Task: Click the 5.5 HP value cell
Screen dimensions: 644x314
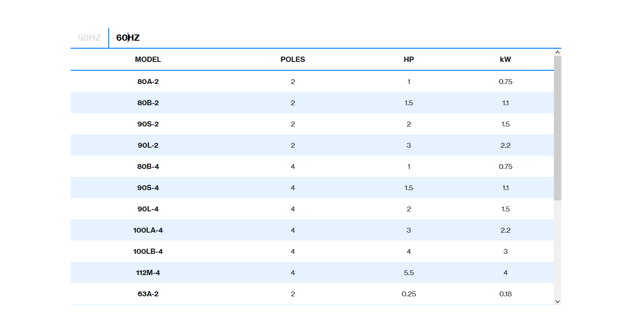Action: 409,272
